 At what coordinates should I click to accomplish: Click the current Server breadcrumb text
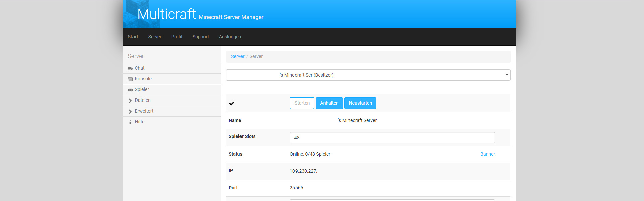point(256,56)
